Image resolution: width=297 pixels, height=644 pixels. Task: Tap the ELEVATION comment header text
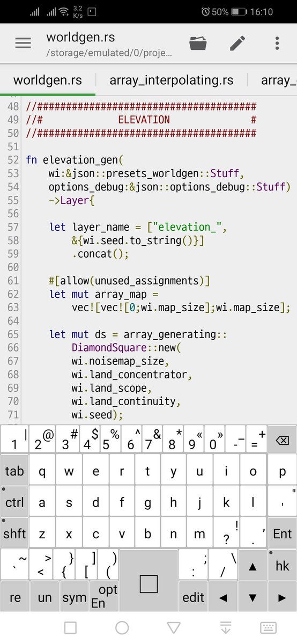click(x=144, y=120)
